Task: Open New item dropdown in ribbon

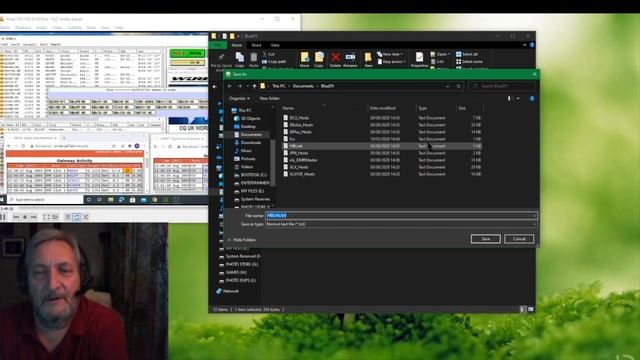Action: coord(390,54)
